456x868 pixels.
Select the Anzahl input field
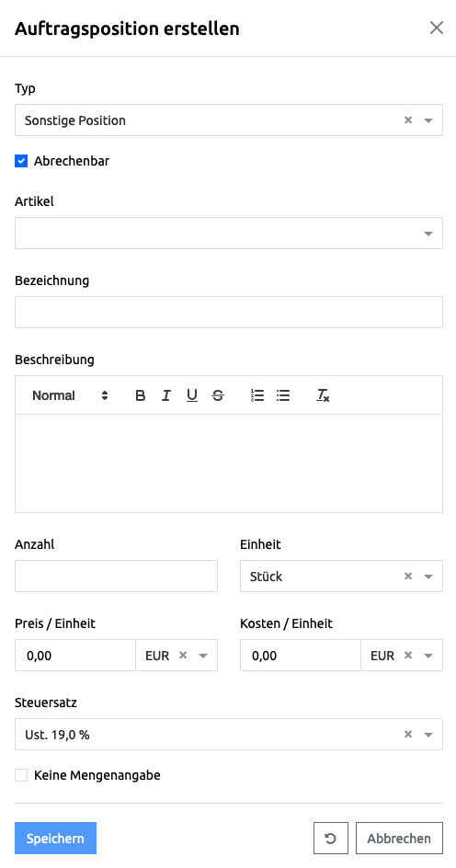tap(116, 577)
